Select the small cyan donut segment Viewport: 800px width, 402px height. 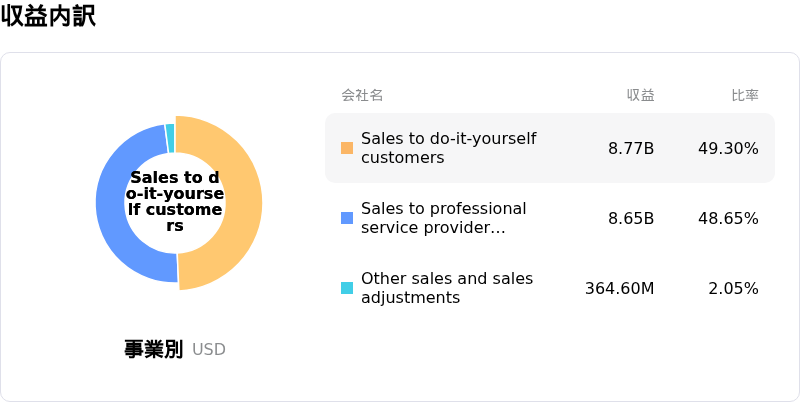(170, 137)
